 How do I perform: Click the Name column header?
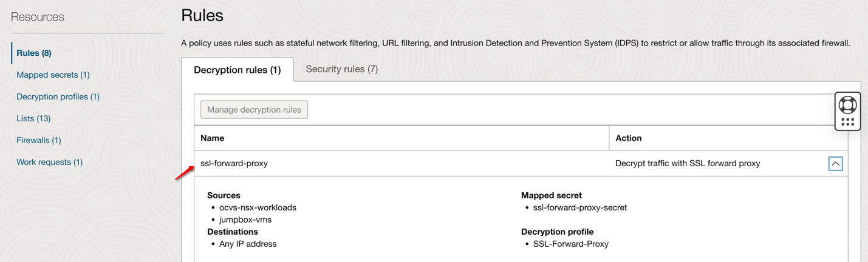coord(213,138)
